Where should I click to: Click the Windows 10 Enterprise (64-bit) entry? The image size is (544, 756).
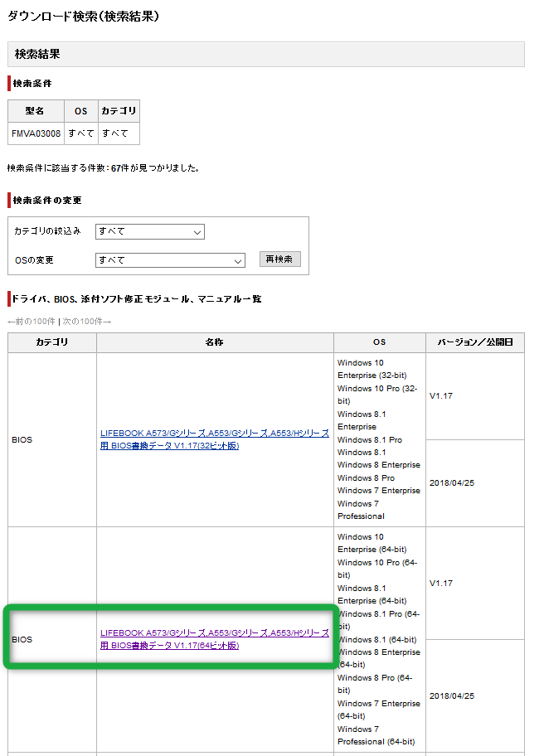[372, 543]
